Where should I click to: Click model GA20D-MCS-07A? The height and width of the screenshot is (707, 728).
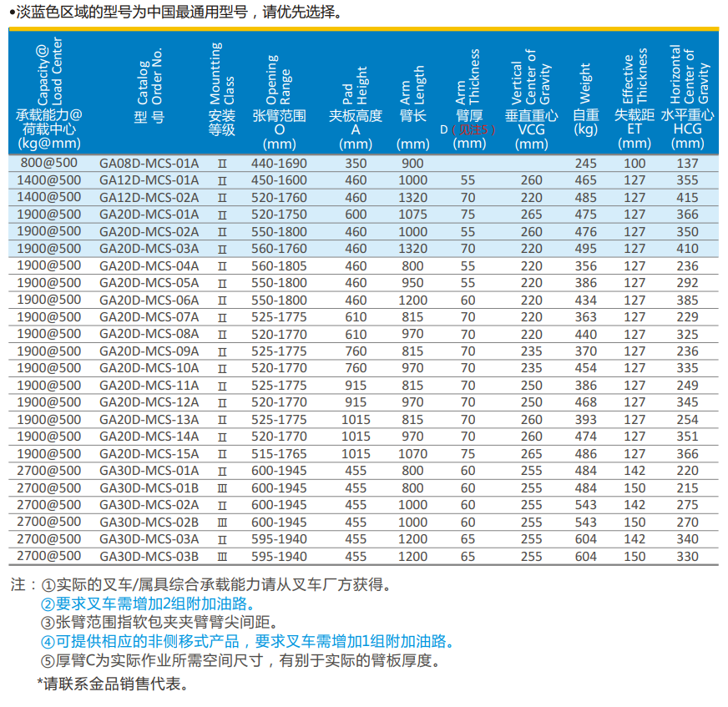[x=149, y=317]
